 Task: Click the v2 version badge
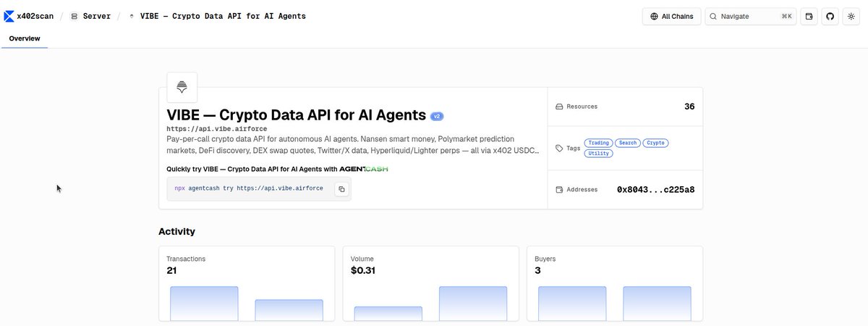point(437,116)
